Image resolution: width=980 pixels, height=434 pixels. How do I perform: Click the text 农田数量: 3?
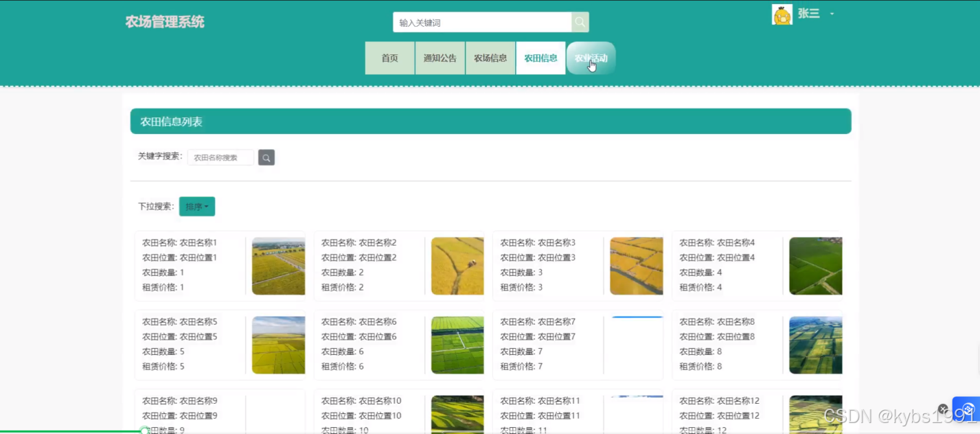[521, 273]
